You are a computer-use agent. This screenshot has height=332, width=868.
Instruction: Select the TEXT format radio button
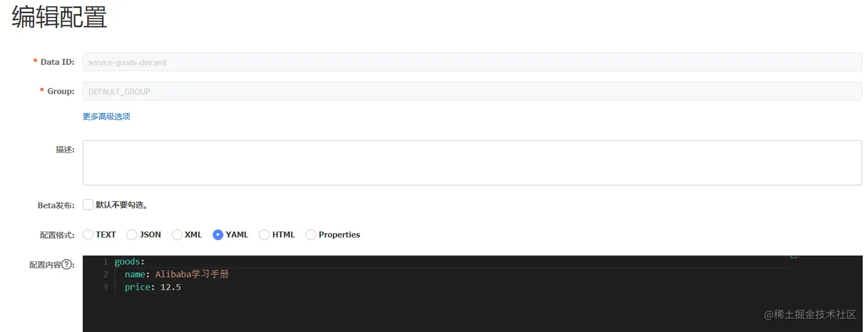pyautogui.click(x=88, y=235)
